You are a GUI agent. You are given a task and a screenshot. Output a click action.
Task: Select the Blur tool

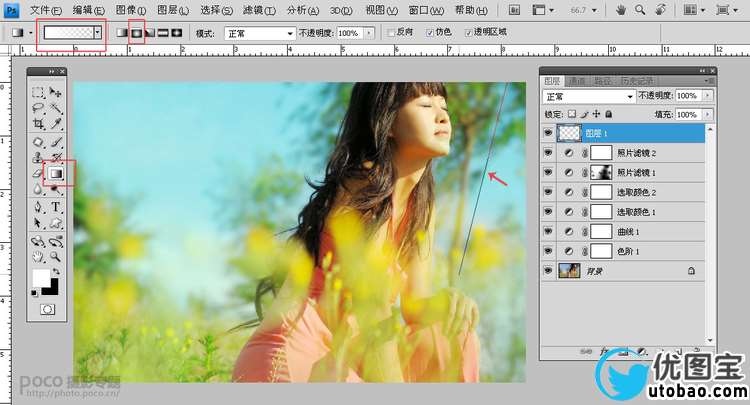38,190
